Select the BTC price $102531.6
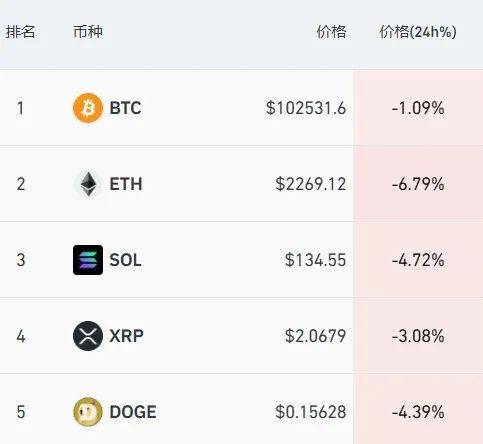Viewport: 483px width, 444px height. click(x=306, y=108)
